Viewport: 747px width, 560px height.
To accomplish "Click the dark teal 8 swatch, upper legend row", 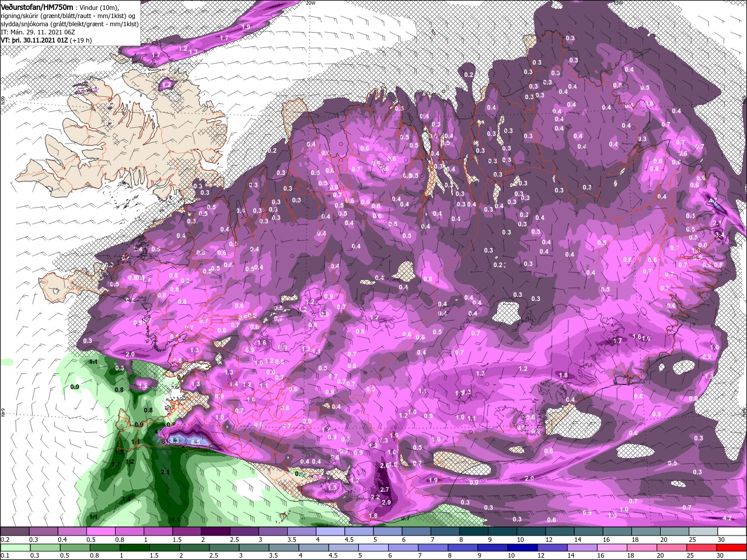I will click(474, 531).
